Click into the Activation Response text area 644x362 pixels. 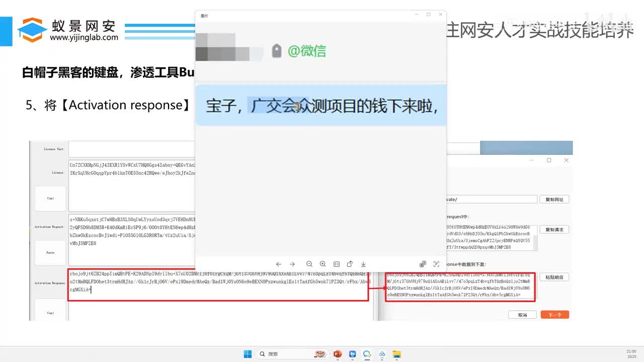click(218, 285)
